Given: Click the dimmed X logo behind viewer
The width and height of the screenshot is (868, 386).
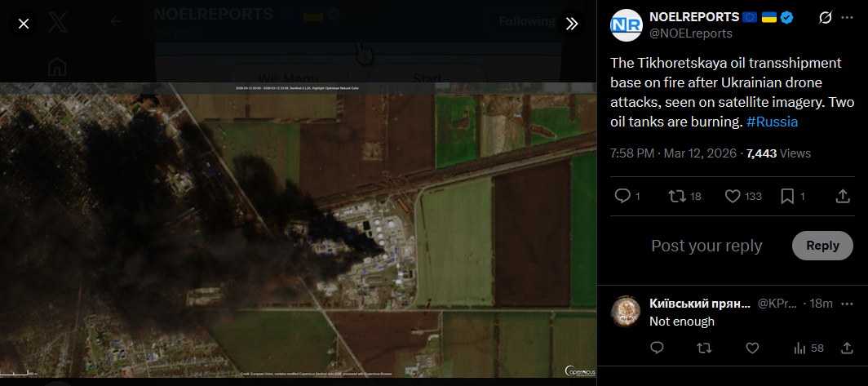Looking at the screenshot, I should point(58,23).
